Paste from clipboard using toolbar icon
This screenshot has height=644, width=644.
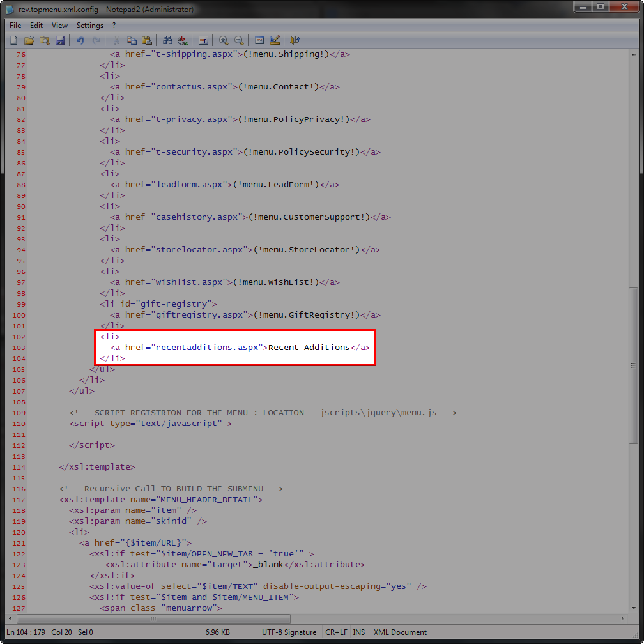[x=147, y=40]
